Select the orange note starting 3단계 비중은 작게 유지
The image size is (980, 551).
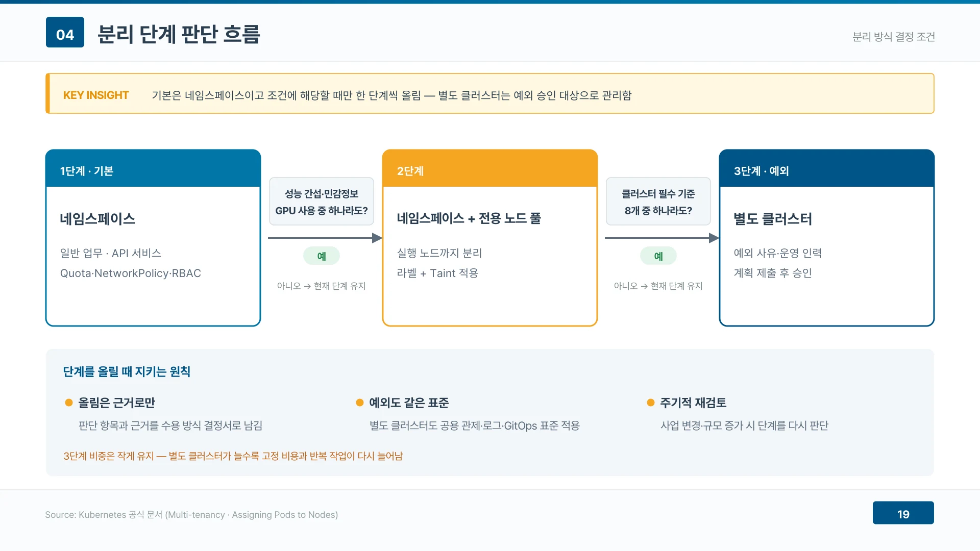233,456
